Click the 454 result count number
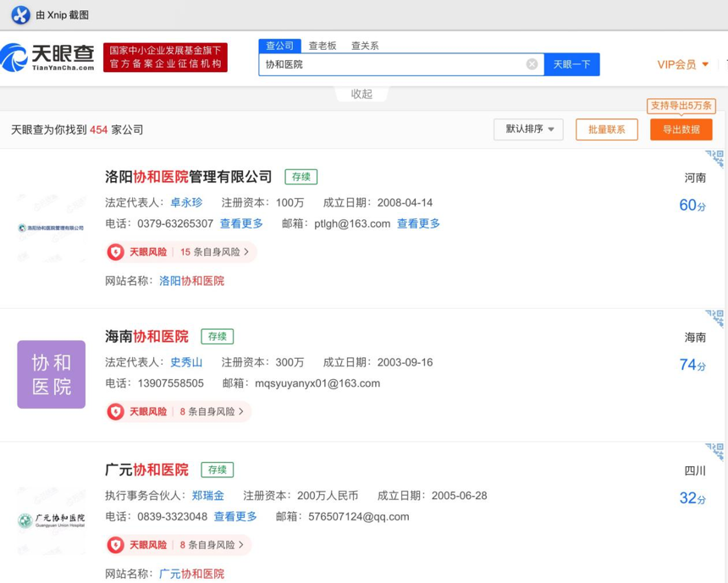 click(98, 130)
